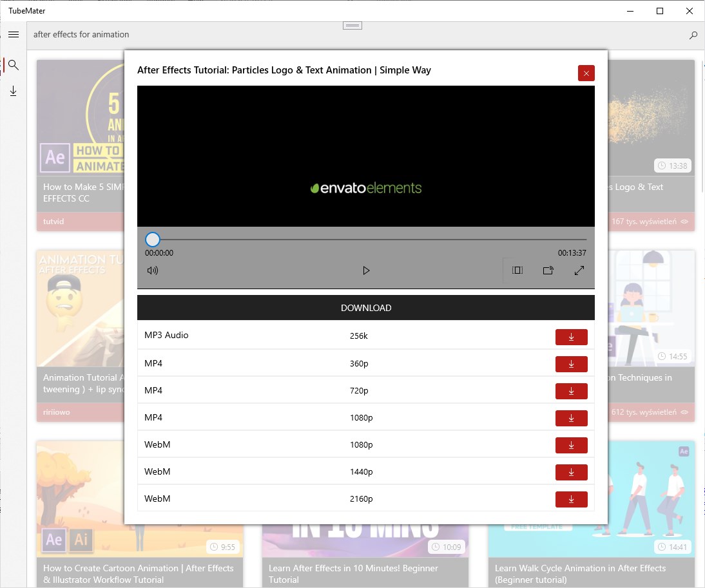This screenshot has height=588, width=705.
Task: Click the 13:38 duration badge
Action: (673, 166)
